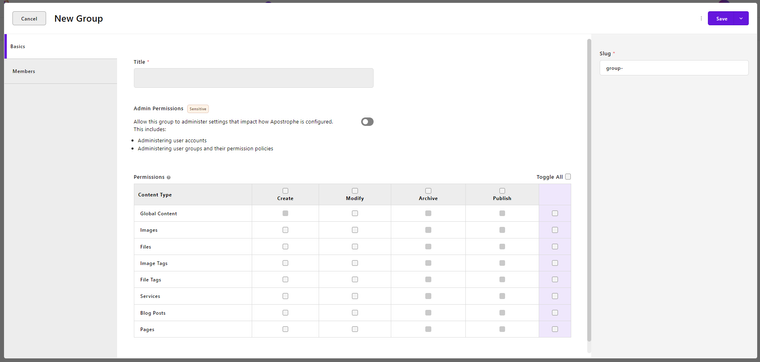Switch to the Members tab
This screenshot has width=760, height=362.
[61, 71]
